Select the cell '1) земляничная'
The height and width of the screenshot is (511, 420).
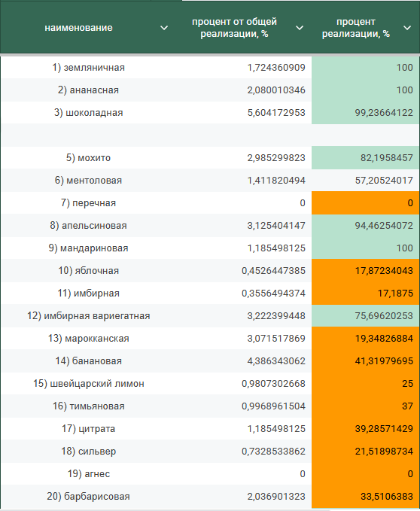click(x=88, y=68)
